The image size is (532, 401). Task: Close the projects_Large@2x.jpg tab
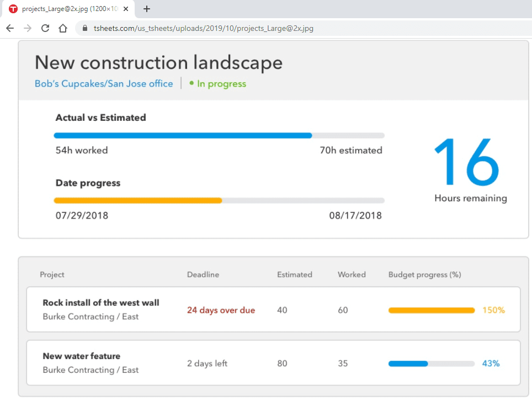[x=126, y=9]
